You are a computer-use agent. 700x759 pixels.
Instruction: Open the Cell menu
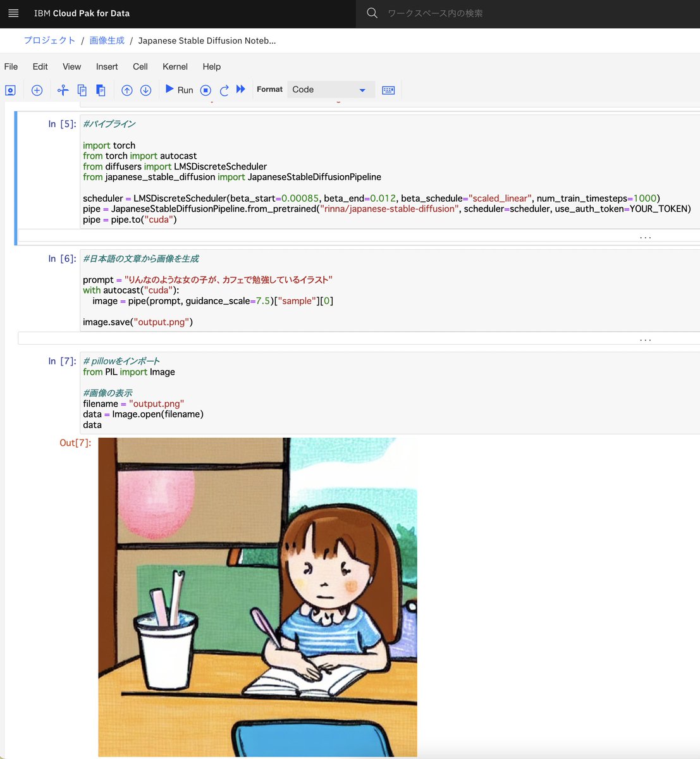point(140,66)
